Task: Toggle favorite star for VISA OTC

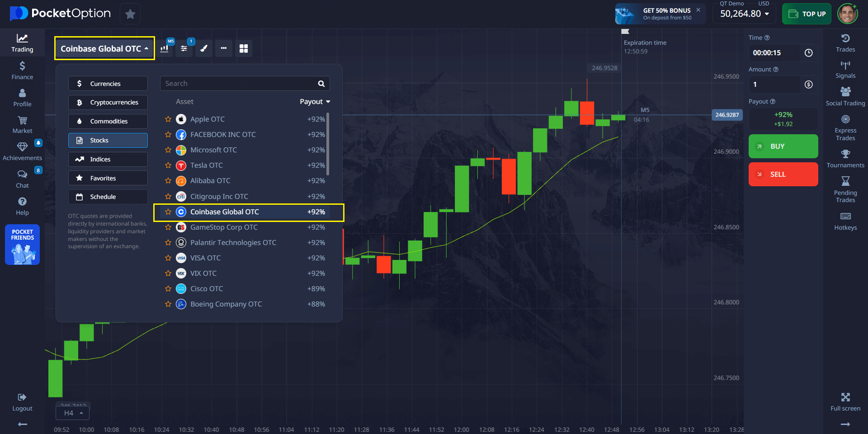Action: tap(168, 258)
